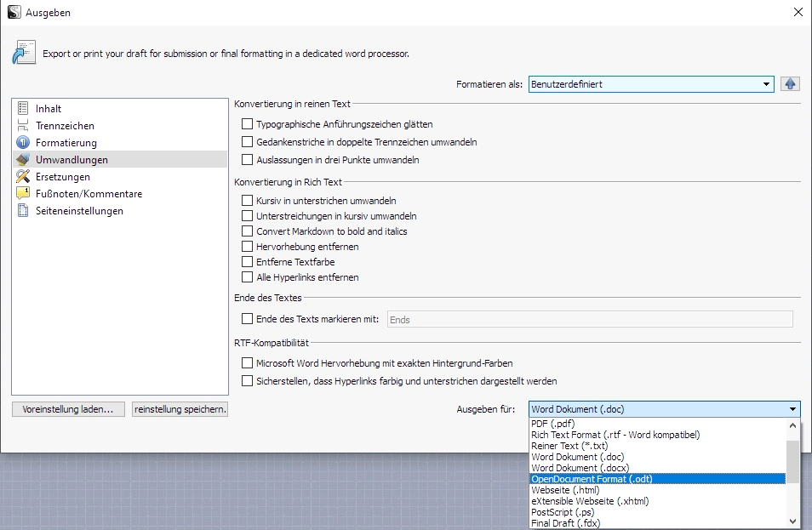
Task: Choose Rich Text Format (.rtf) option
Action: tap(658, 435)
